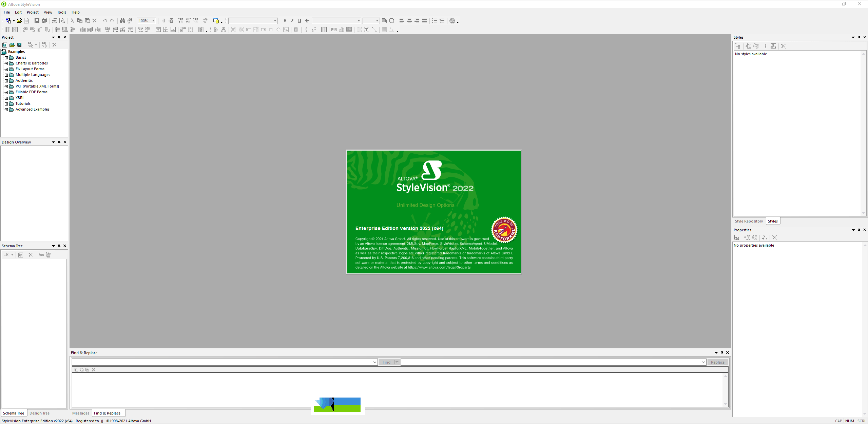This screenshot has height=424, width=868.
Task: Switch to the Style Repository tab
Action: pyautogui.click(x=749, y=221)
